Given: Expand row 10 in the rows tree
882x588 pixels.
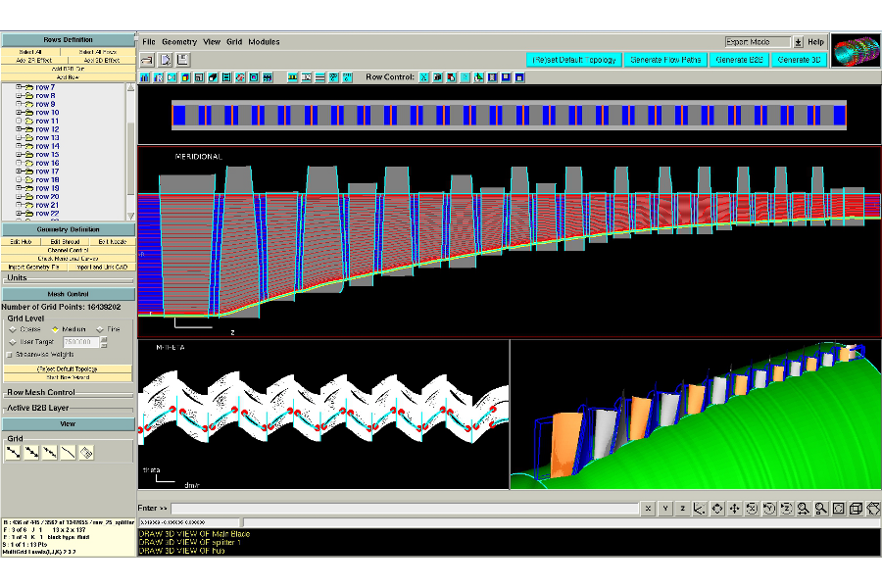Looking at the screenshot, I should tap(19, 113).
